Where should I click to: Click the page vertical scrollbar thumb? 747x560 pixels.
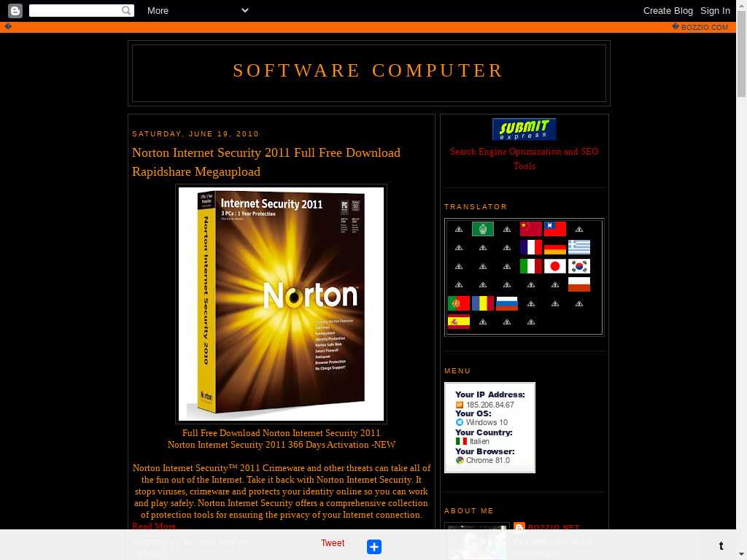(741, 54)
